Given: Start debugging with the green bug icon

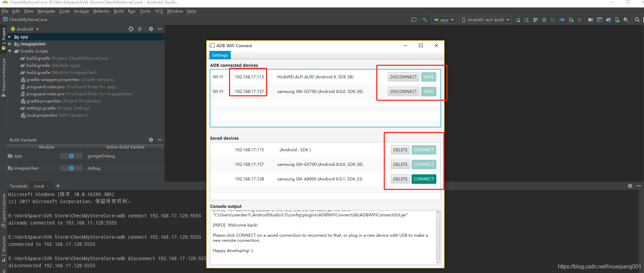Looking at the screenshot, I should [544, 20].
